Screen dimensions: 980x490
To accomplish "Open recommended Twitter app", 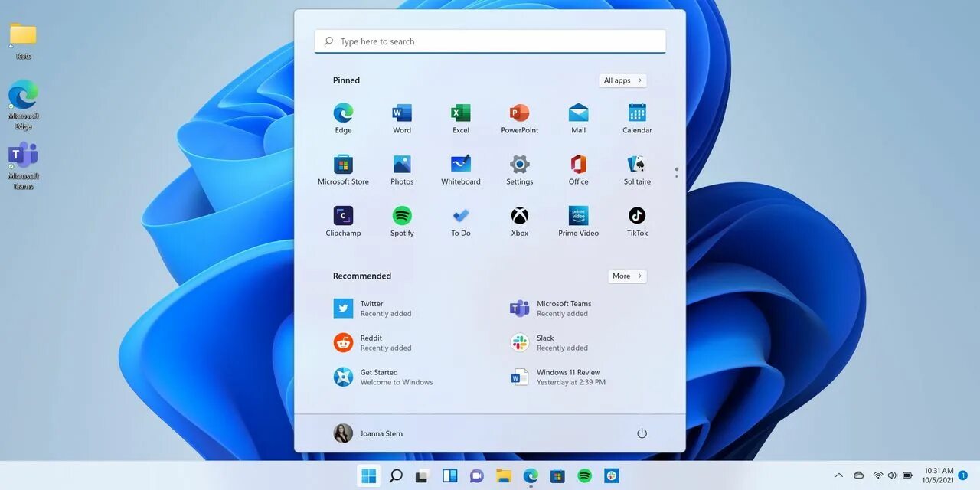I will (372, 309).
